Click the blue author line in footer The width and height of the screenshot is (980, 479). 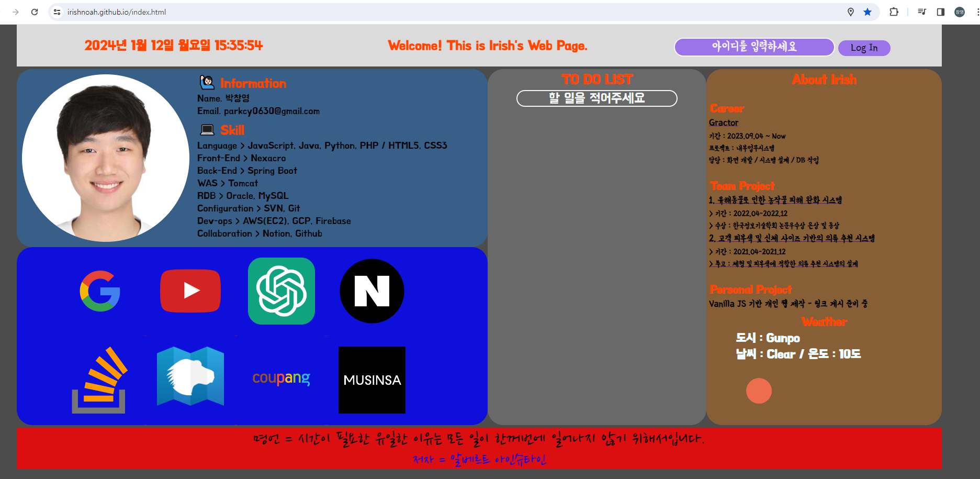tap(479, 460)
